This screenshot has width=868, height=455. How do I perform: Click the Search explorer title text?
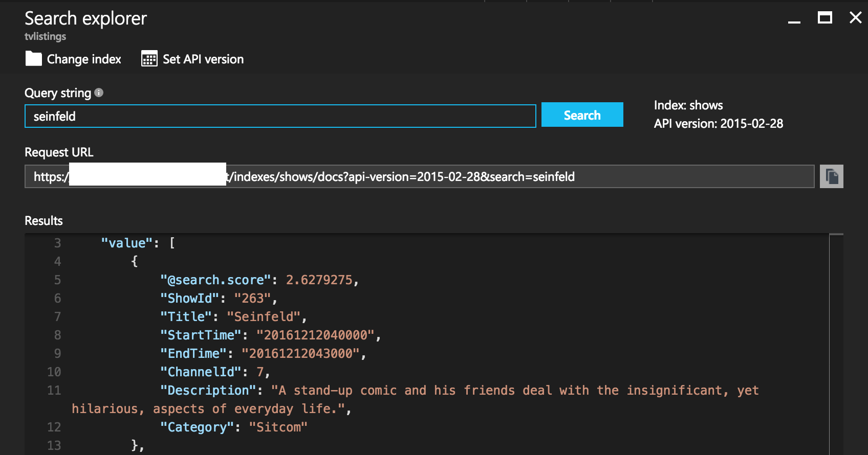(x=86, y=19)
